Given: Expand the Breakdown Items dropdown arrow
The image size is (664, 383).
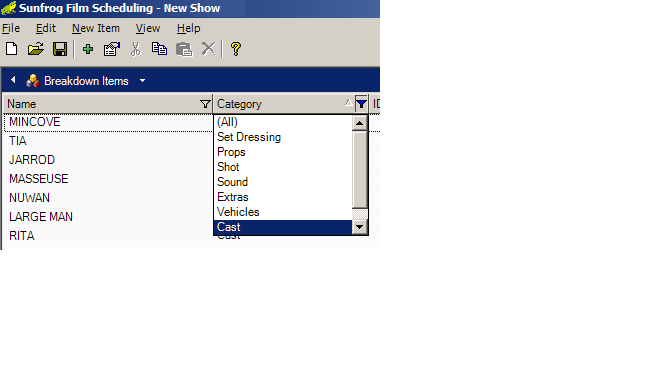Looking at the screenshot, I should (x=142, y=80).
